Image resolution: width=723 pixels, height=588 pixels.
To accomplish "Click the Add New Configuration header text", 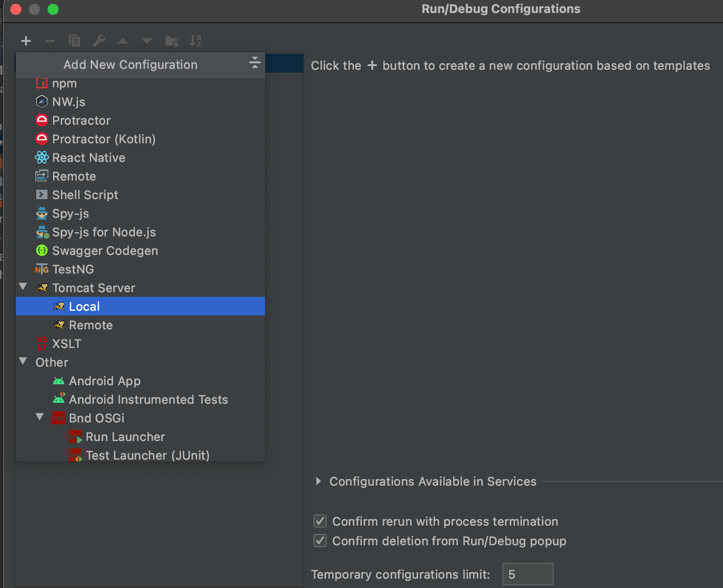I will (x=130, y=65).
